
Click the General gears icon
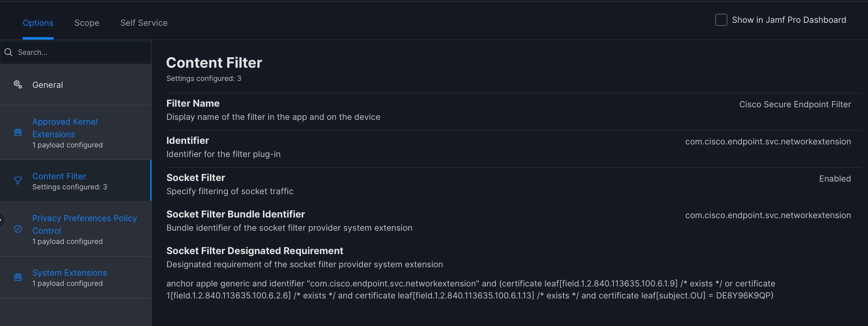click(x=18, y=84)
